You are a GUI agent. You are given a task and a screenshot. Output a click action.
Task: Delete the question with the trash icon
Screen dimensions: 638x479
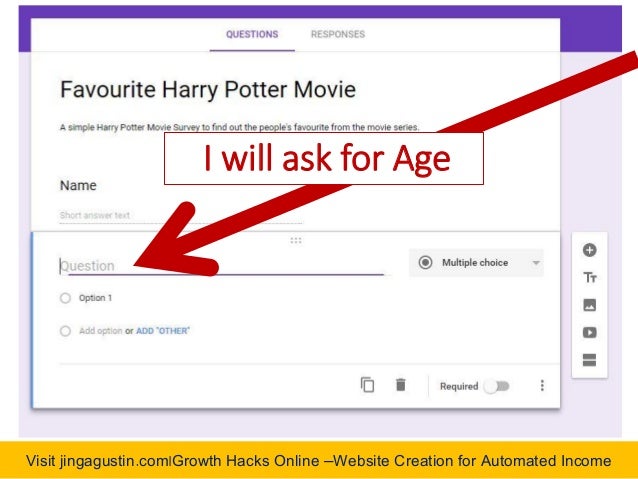pos(400,385)
